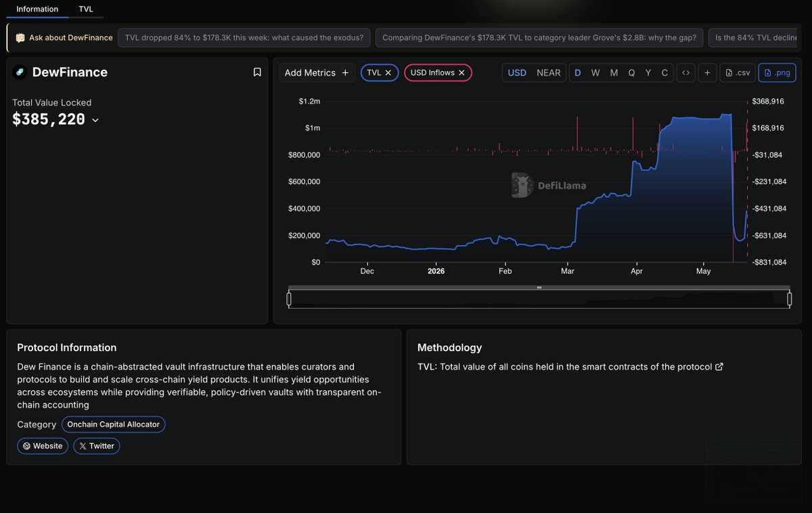
Task: Click the '-$831,084' right axis label
Action: (x=769, y=262)
